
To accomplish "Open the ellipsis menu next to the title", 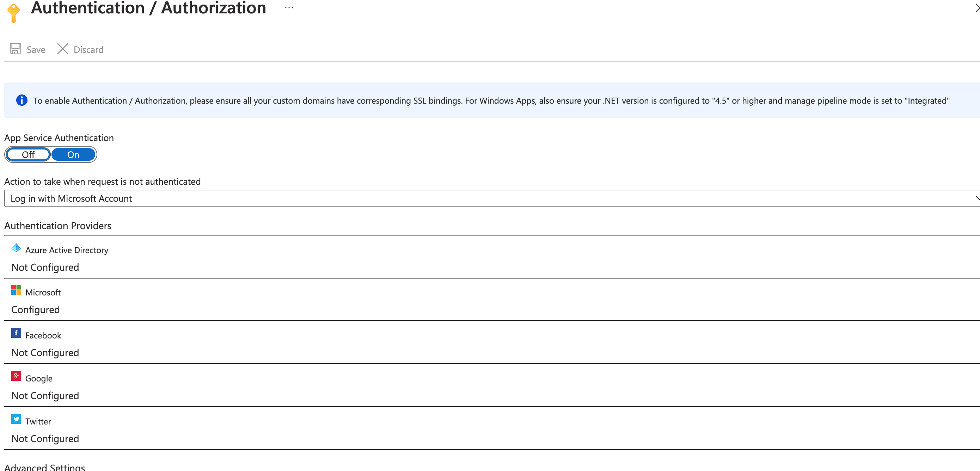I will point(289,8).
